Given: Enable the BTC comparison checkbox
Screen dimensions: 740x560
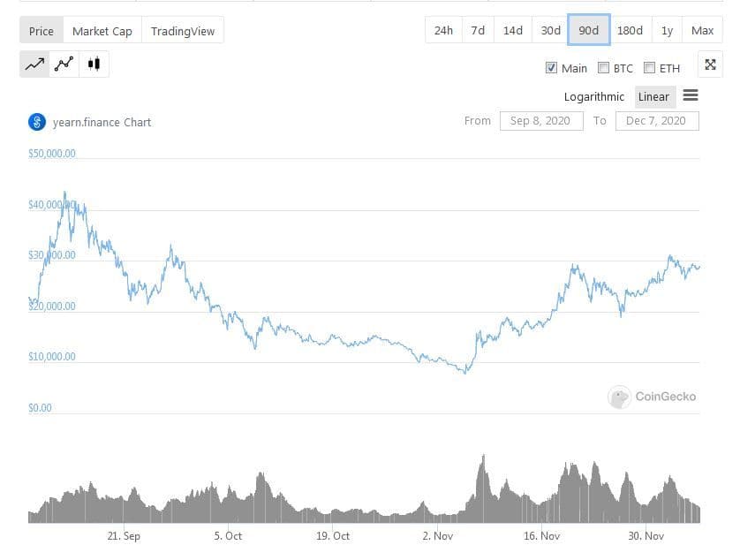Looking at the screenshot, I should coord(604,68).
